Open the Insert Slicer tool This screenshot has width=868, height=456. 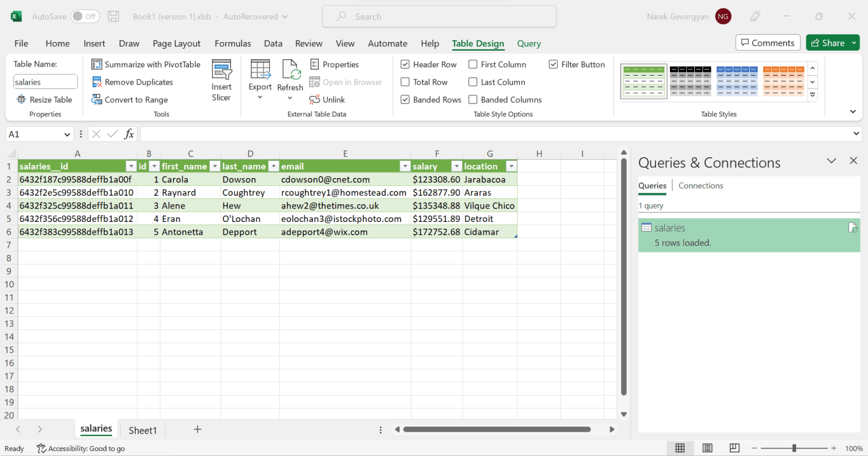221,79
